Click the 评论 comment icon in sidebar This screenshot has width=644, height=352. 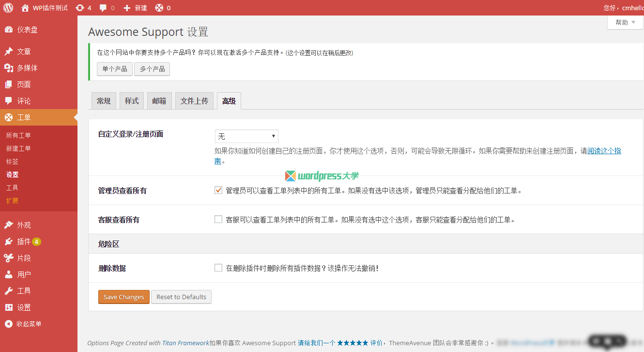(x=9, y=101)
